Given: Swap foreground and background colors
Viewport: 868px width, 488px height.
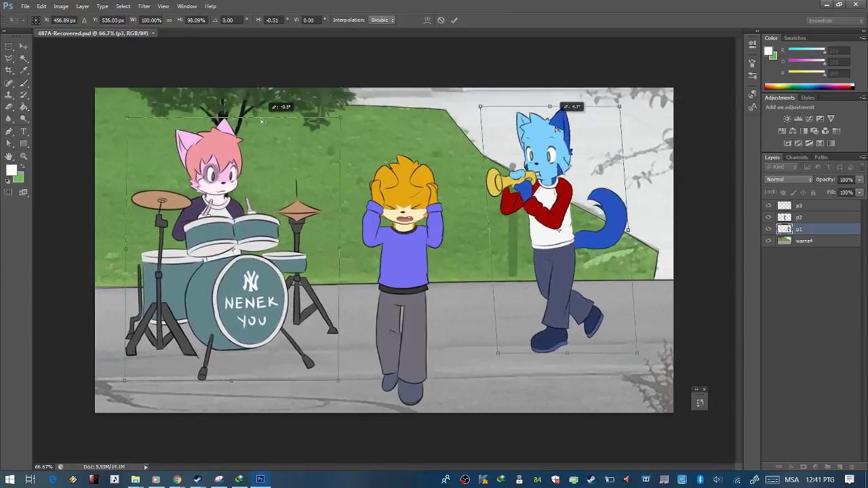Looking at the screenshot, I should (23, 165).
